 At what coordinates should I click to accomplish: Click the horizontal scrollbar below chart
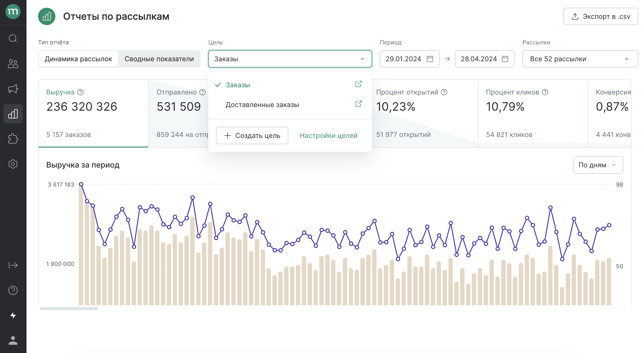69,309
